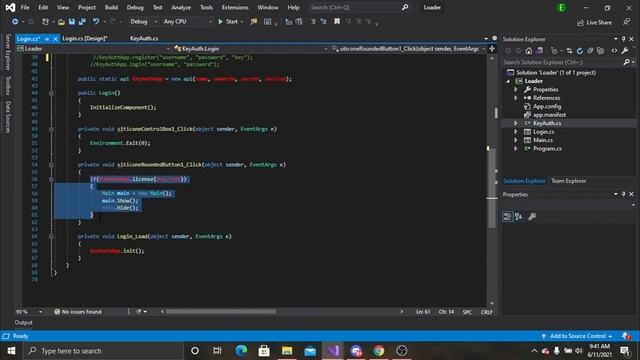Image resolution: width=640 pixels, height=360 pixels.
Task: Click Switch Views icon in Solution Explorer
Action: coord(539,51)
